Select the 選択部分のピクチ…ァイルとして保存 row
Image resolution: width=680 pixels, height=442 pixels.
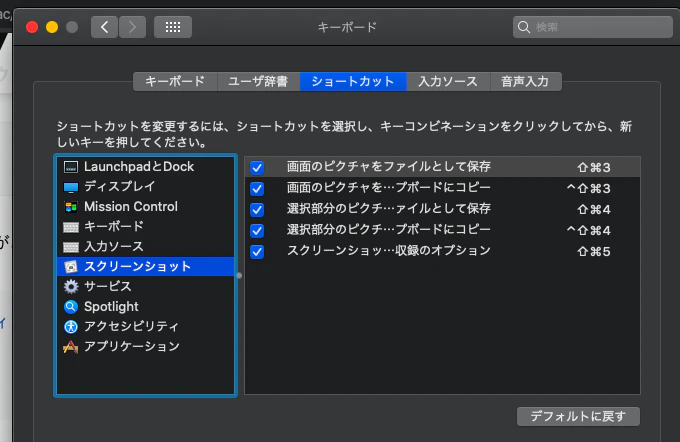[x=442, y=209]
